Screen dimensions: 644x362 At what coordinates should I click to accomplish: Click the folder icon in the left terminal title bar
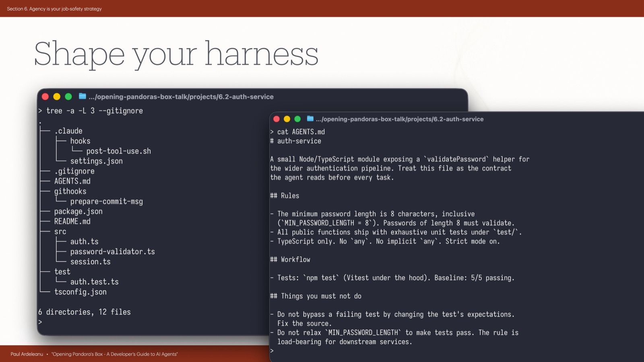coord(83,96)
